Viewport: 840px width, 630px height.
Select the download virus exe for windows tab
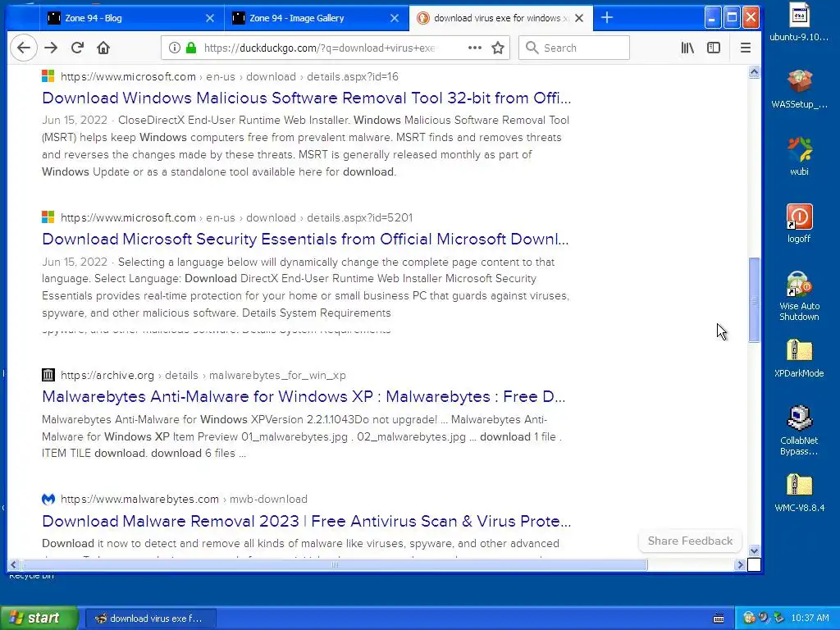coord(501,18)
